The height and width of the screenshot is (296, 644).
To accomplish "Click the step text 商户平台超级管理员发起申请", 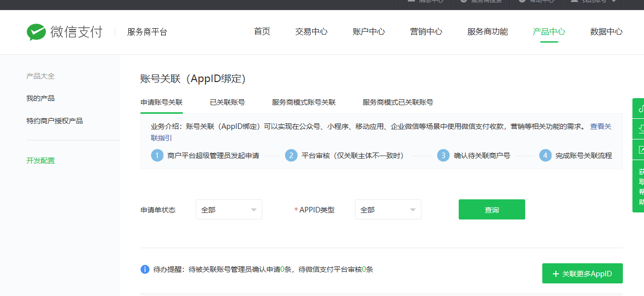I will pos(213,156).
